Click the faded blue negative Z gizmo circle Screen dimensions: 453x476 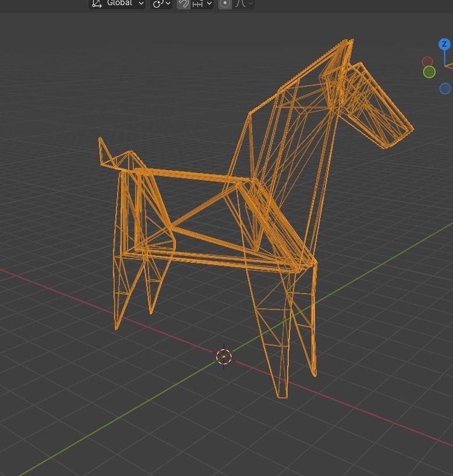(445, 89)
